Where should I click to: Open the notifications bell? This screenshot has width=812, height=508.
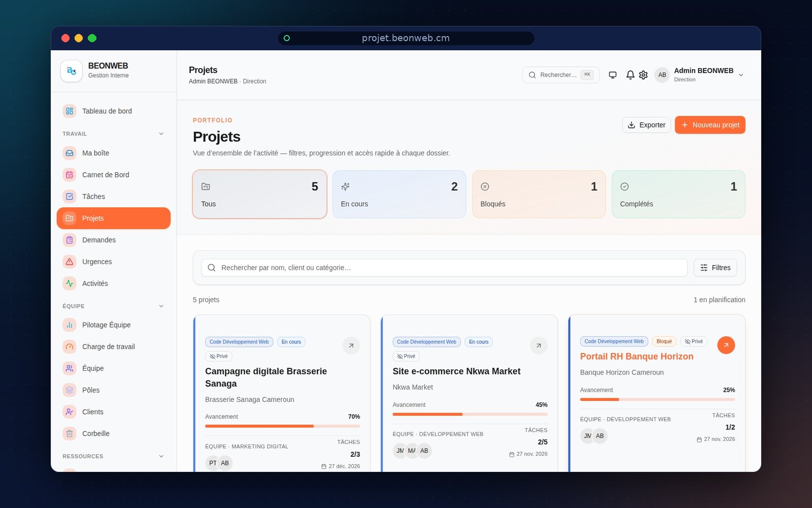(x=630, y=75)
